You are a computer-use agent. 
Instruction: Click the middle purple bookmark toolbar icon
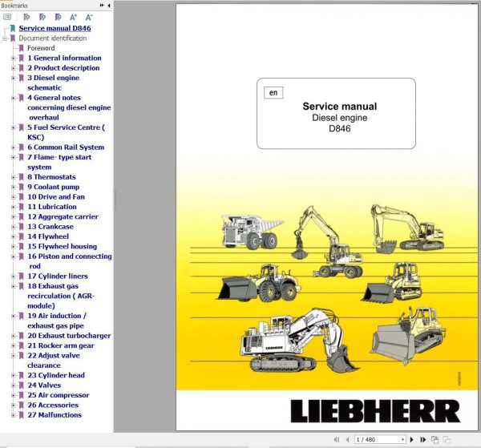pos(42,18)
